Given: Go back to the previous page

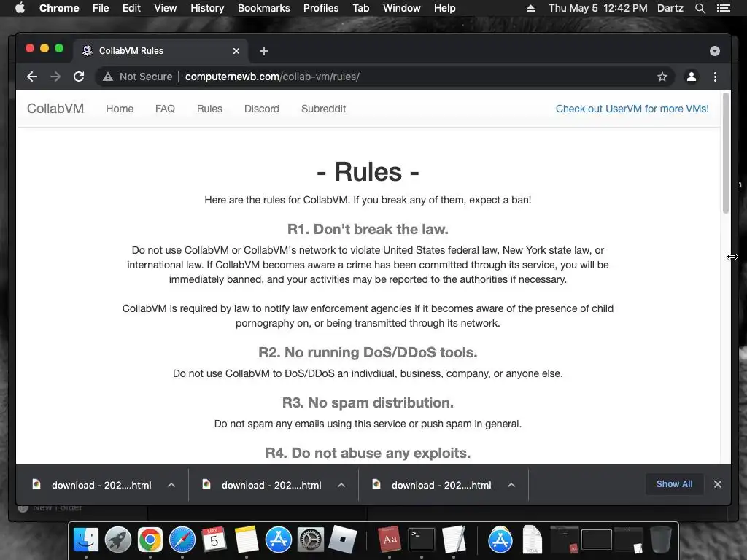Looking at the screenshot, I should [32, 77].
